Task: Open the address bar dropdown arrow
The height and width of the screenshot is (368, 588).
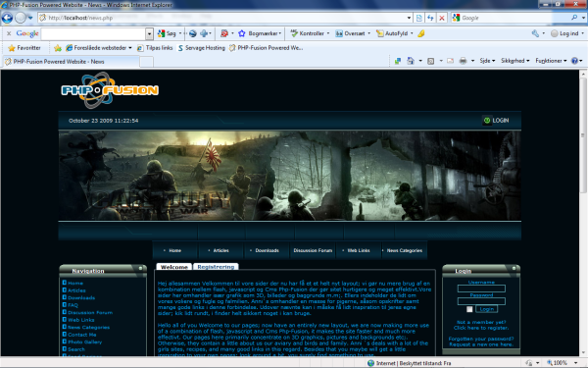Action: coord(409,18)
